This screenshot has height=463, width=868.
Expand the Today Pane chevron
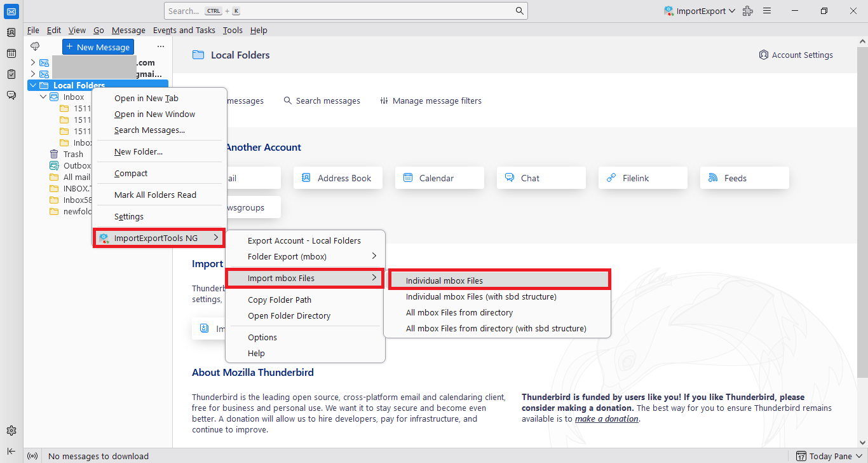858,456
